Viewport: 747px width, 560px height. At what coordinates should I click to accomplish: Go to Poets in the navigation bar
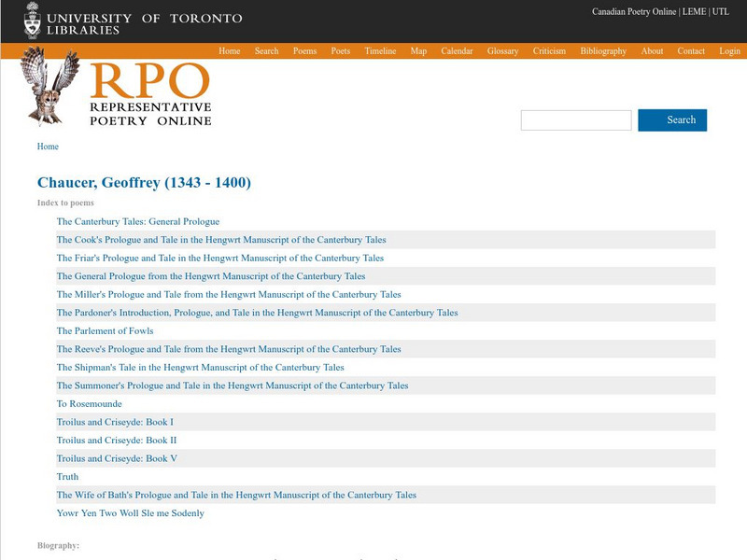[x=341, y=51]
